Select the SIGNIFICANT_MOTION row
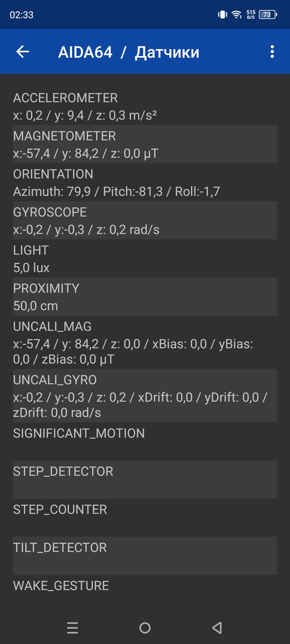290x644 pixels. pyautogui.click(x=145, y=441)
